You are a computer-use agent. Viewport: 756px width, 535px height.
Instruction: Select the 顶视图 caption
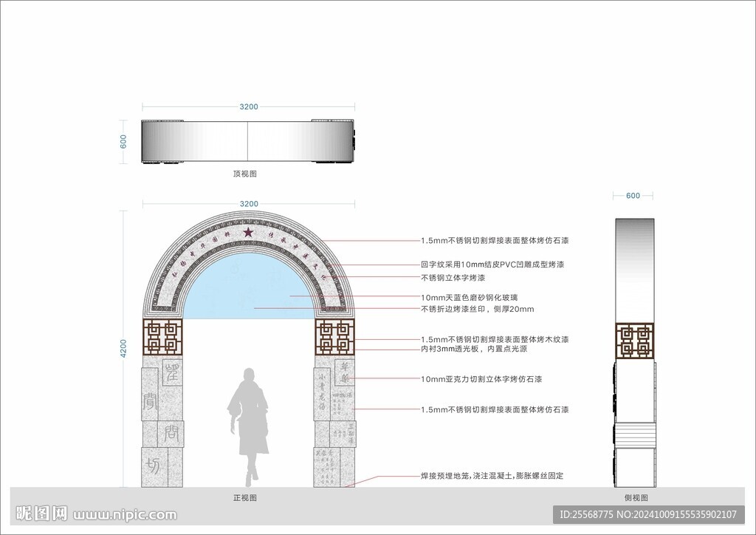point(245,174)
